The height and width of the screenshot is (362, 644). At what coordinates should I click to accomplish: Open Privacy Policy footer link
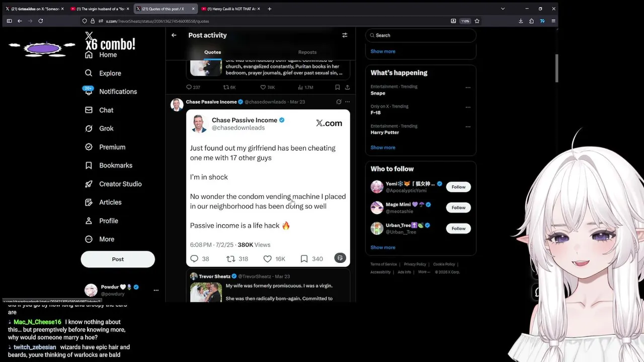(x=415, y=264)
